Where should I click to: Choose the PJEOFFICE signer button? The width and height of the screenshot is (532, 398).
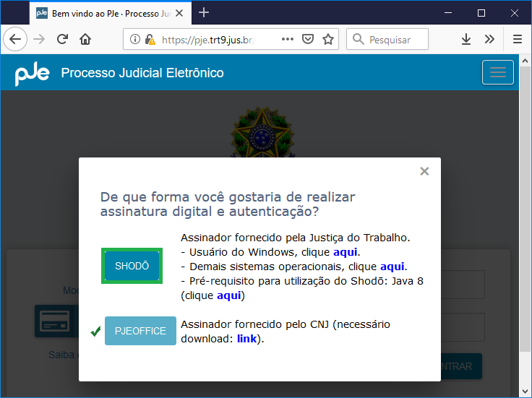[140, 331]
